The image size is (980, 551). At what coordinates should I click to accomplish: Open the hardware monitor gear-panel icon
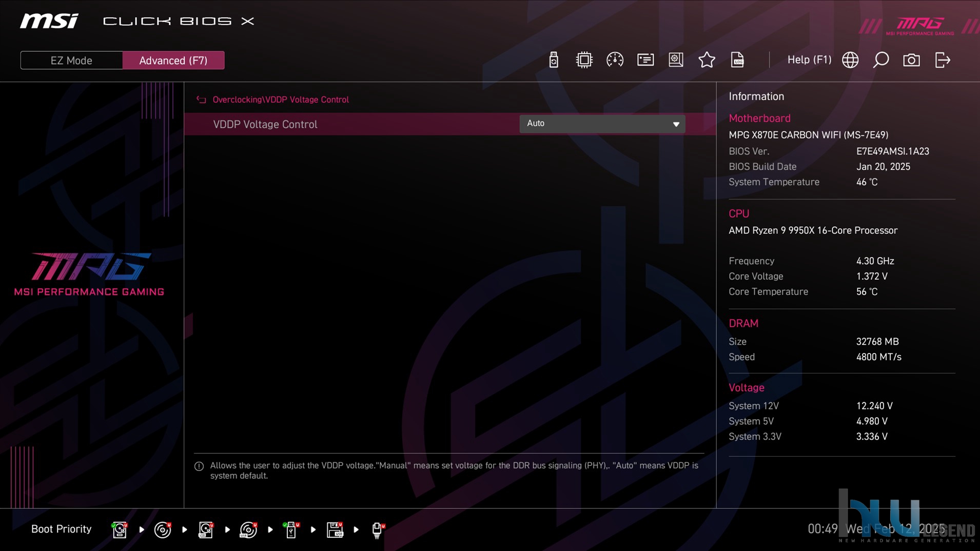pyautogui.click(x=676, y=60)
